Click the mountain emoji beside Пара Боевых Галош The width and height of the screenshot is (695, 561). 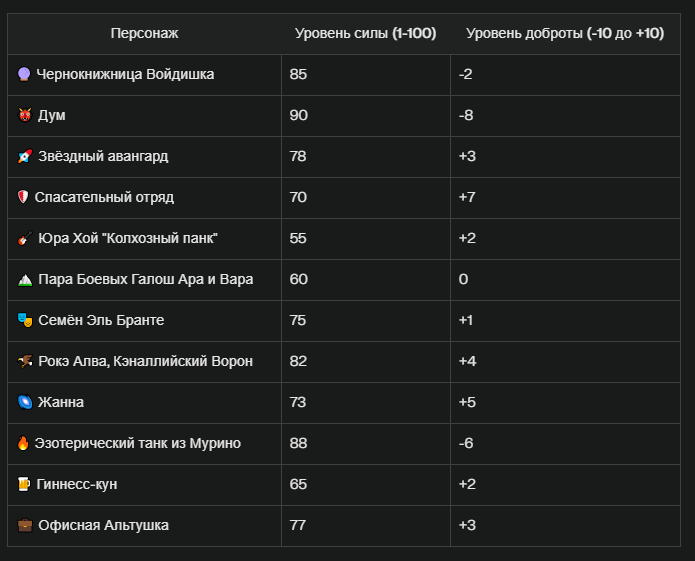[x=25, y=280]
